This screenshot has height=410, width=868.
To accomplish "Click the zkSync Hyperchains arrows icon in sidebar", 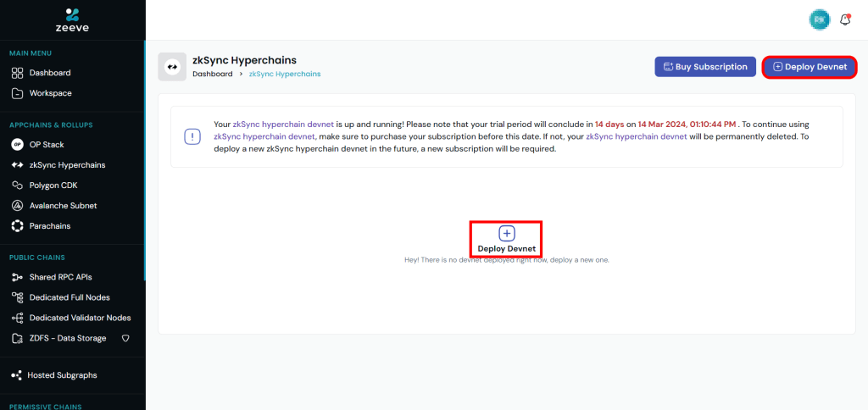I will click(17, 165).
